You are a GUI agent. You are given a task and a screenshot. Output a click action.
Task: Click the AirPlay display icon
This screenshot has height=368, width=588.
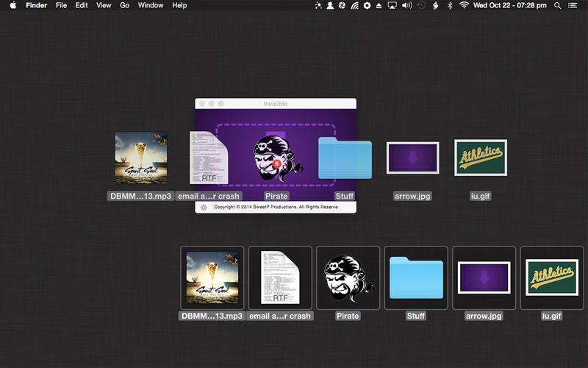tap(392, 5)
